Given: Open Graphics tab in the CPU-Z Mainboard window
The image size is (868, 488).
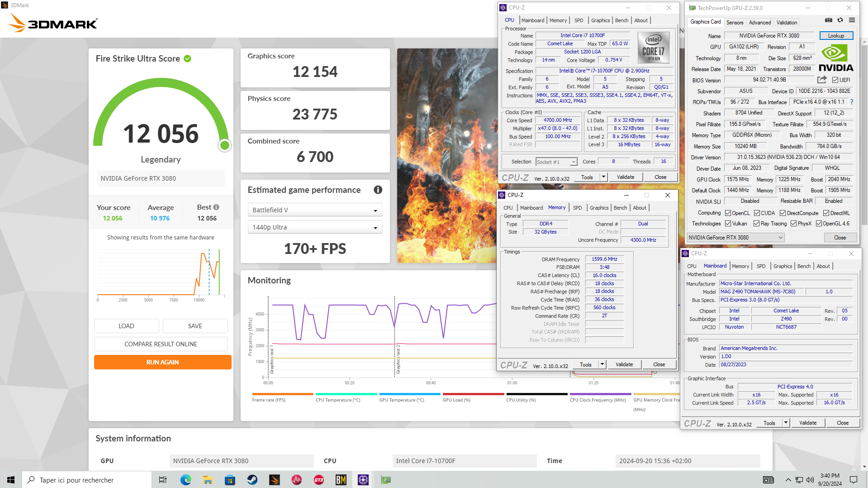Looking at the screenshot, I should [783, 266].
